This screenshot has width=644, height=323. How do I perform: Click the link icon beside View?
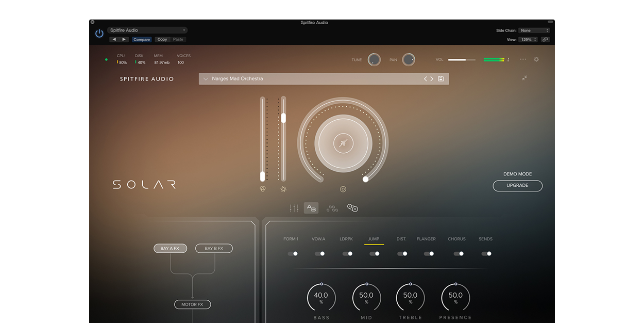point(545,40)
